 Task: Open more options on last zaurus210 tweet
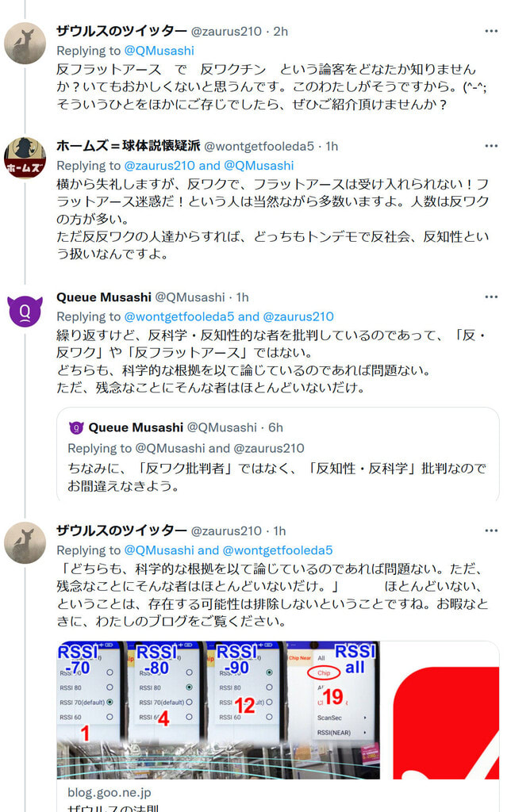[491, 530]
